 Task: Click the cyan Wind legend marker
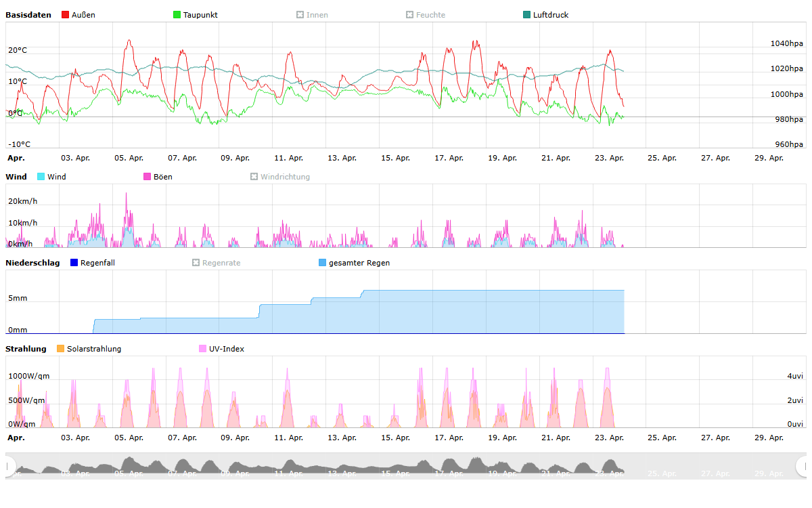pos(41,177)
